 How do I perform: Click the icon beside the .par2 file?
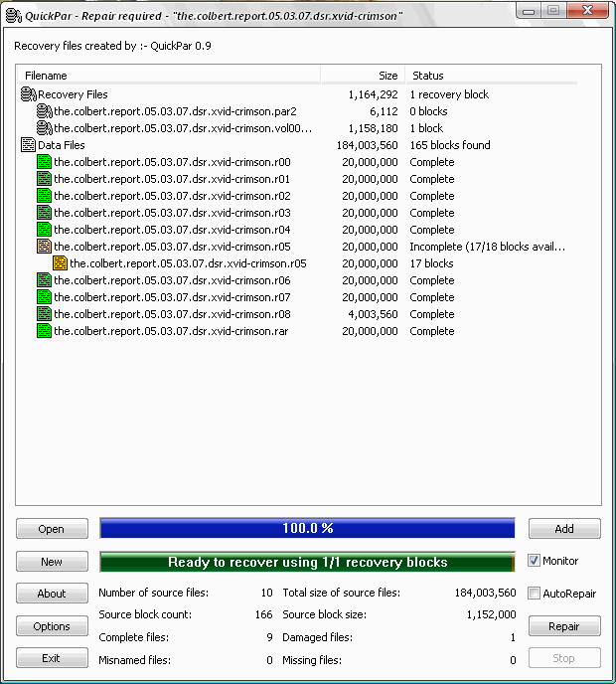pos(44,111)
